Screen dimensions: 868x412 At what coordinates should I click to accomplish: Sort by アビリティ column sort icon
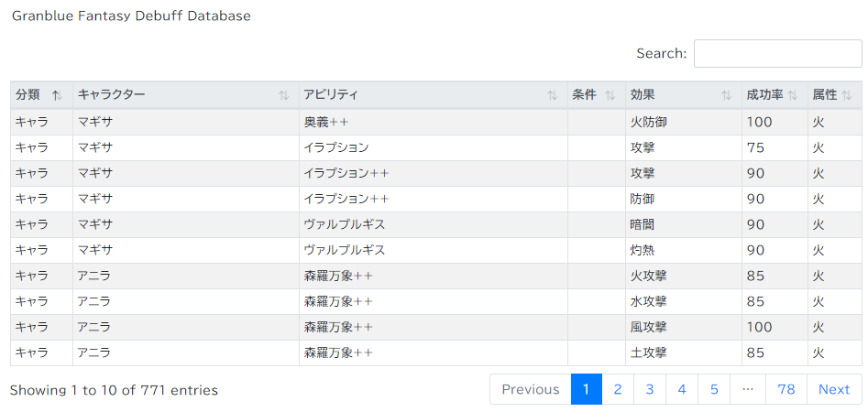point(552,95)
